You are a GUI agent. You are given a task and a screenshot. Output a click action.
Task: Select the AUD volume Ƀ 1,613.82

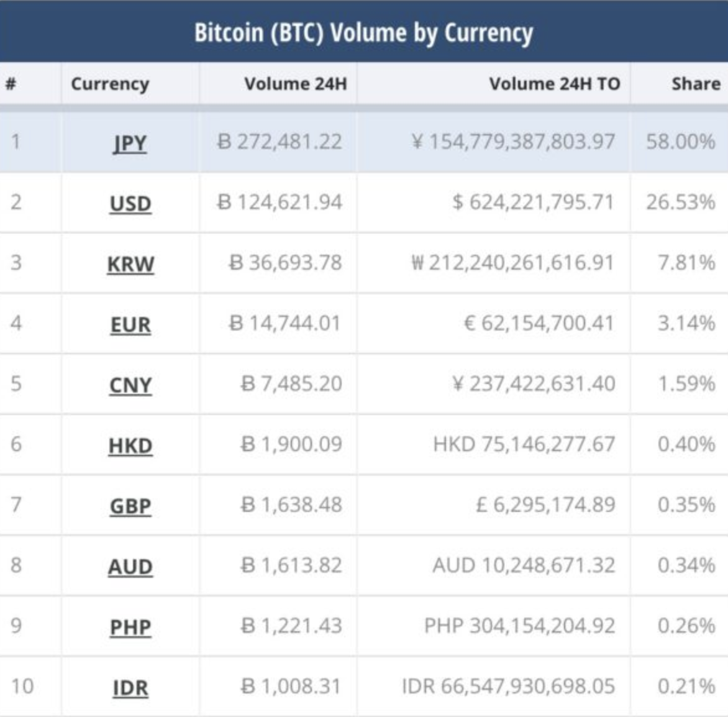(x=291, y=565)
